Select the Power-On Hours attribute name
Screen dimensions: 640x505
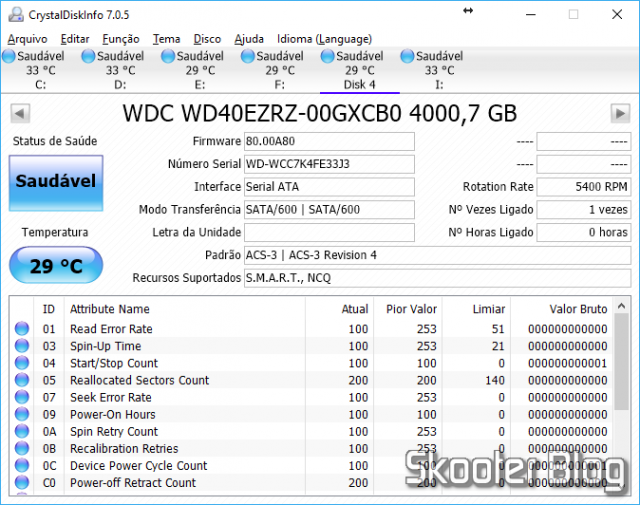(x=113, y=415)
